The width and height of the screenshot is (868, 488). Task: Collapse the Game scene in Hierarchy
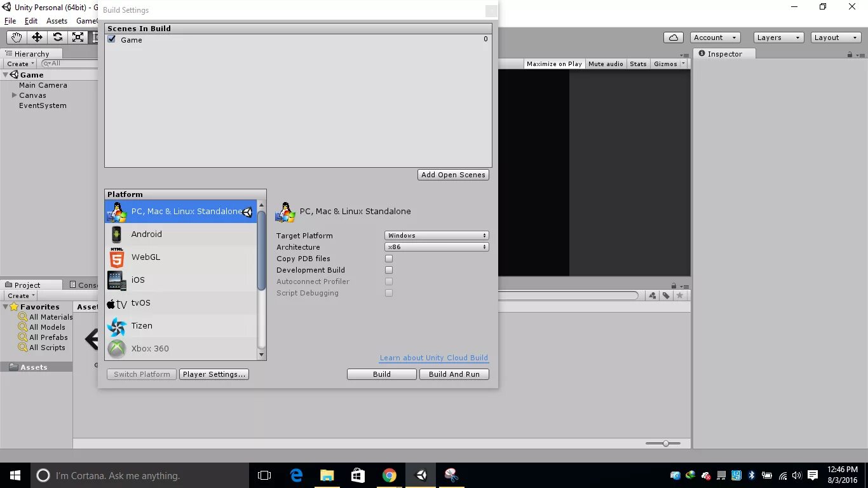click(x=6, y=75)
